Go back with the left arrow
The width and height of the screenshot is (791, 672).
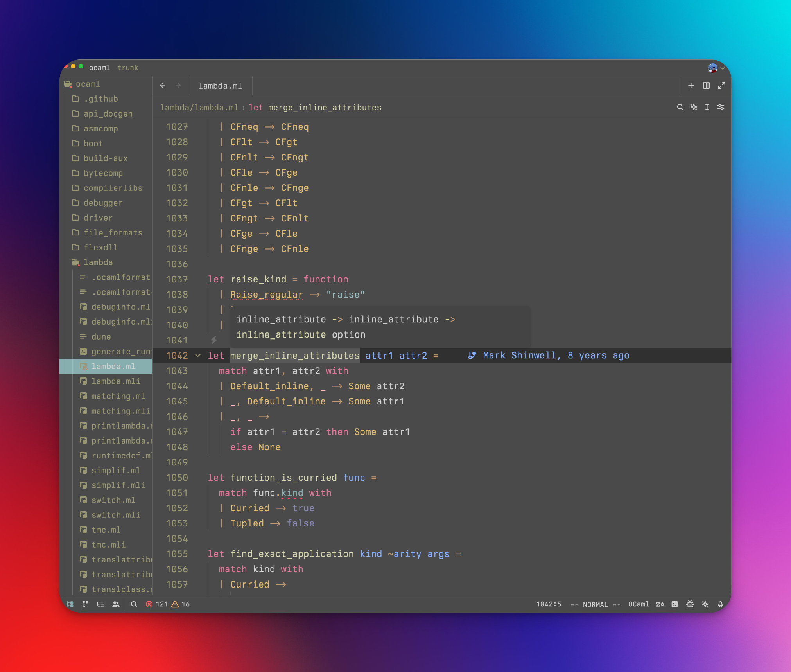163,85
